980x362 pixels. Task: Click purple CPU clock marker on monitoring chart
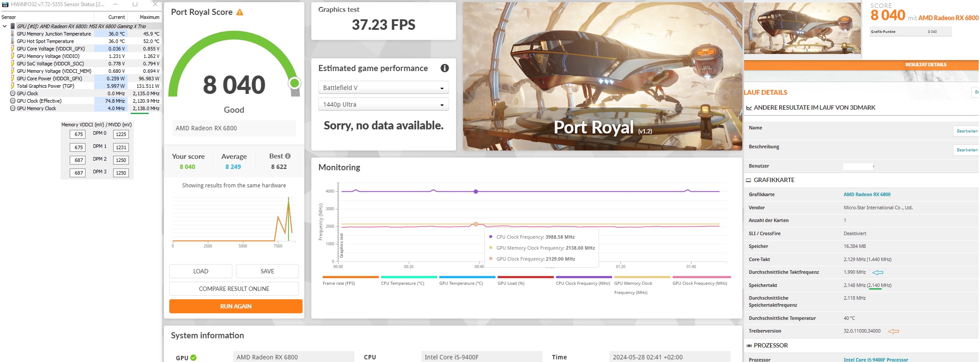[476, 192]
